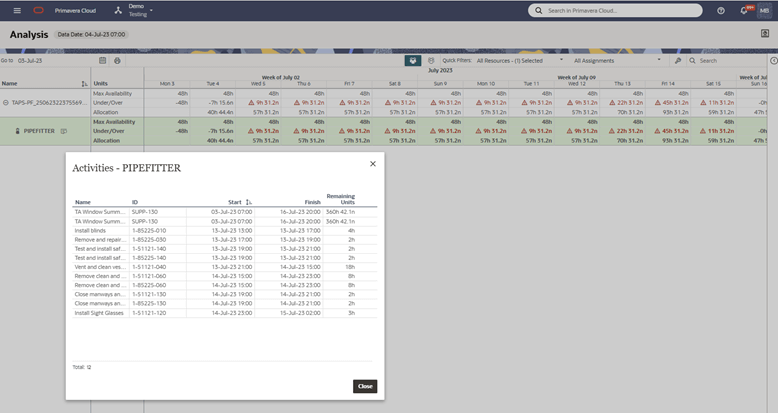Click the Mon 3 date column header
This screenshot has width=778, height=413.
point(167,84)
